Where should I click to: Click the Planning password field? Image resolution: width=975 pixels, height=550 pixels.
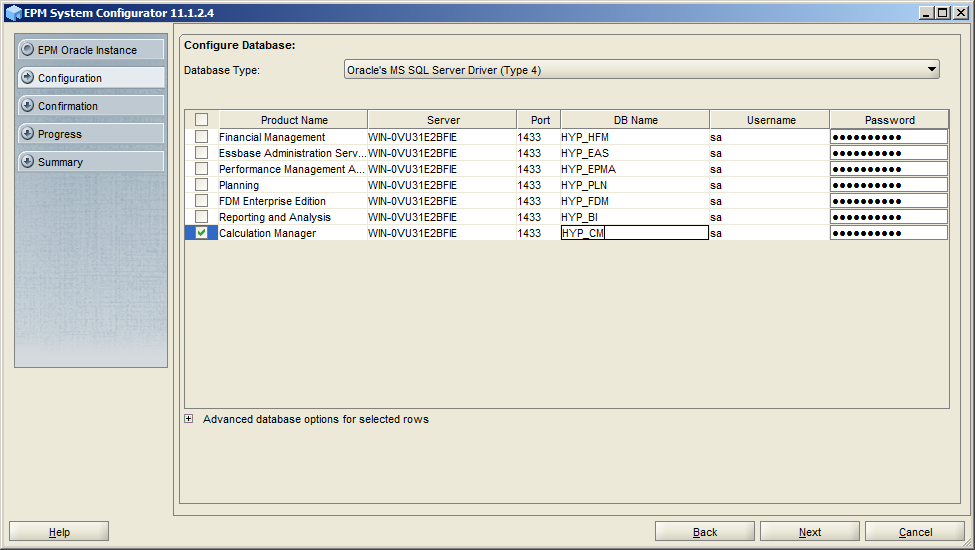pos(889,185)
